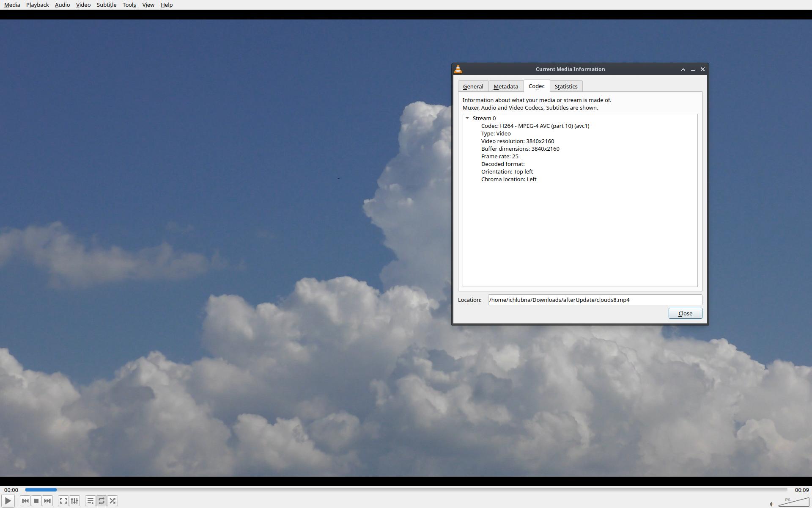Click the Next media button

pos(47,501)
